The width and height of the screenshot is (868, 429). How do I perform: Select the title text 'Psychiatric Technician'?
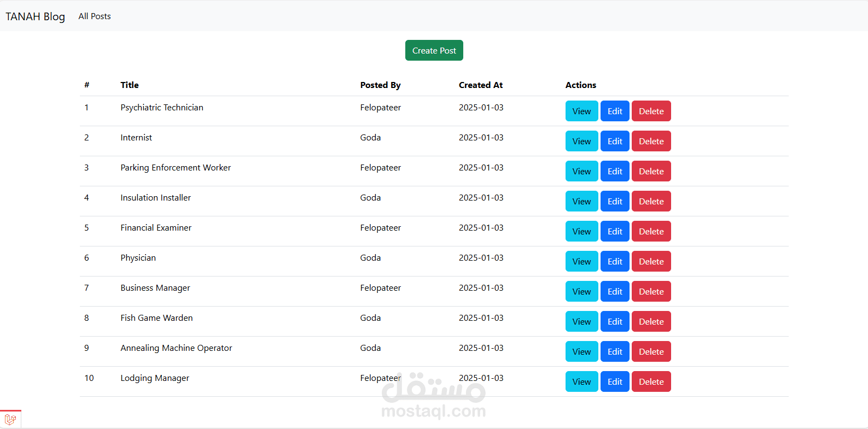(x=162, y=108)
